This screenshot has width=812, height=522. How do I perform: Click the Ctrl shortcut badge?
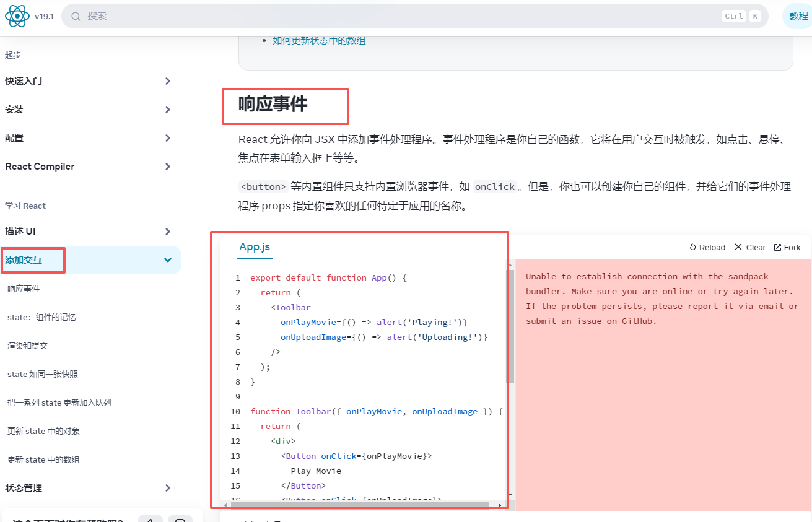(734, 16)
